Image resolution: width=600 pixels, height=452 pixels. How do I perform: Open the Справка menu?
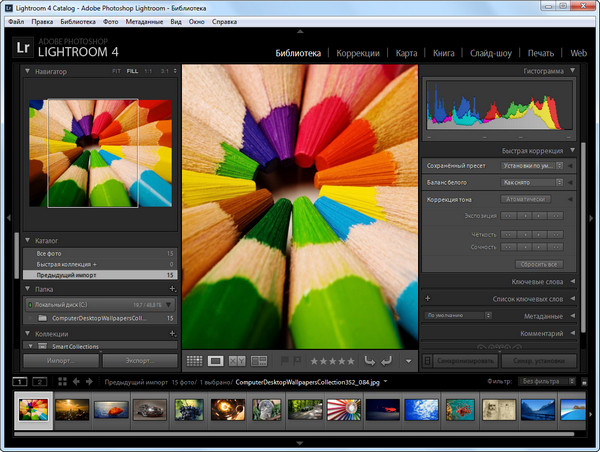click(225, 22)
